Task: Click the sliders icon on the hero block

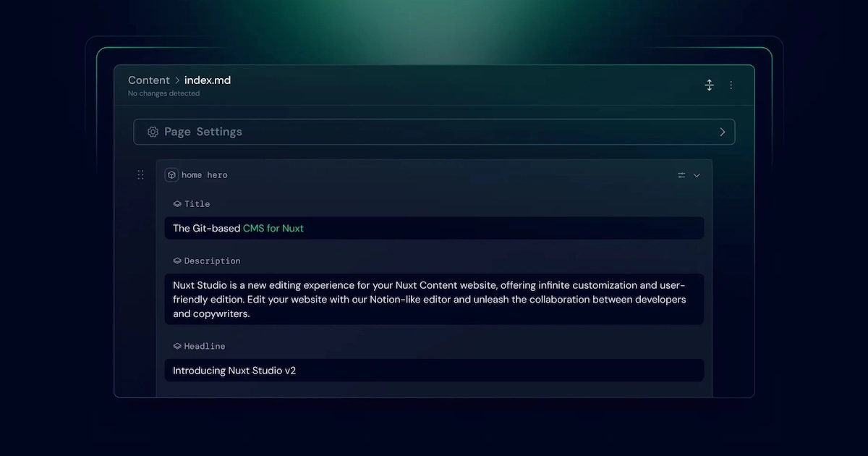Action: 681,174
